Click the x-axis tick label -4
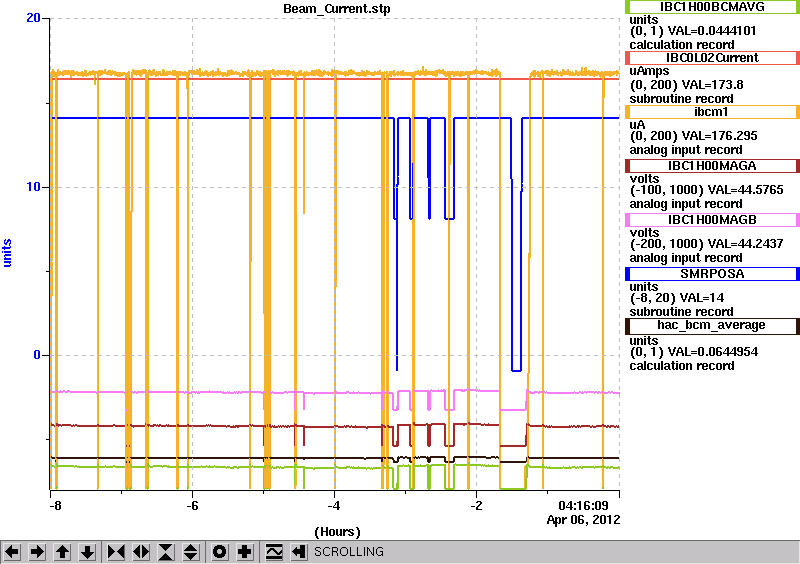Image resolution: width=800 pixels, height=564 pixels. 334,506
